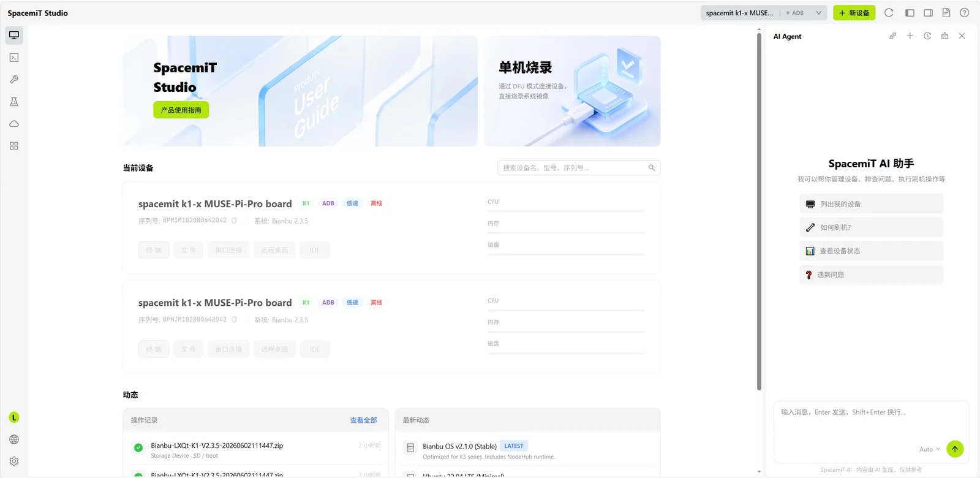Image resolution: width=980 pixels, height=478 pixels.
Task: Click the main content vertical scrollbar
Action: pyautogui.click(x=759, y=210)
